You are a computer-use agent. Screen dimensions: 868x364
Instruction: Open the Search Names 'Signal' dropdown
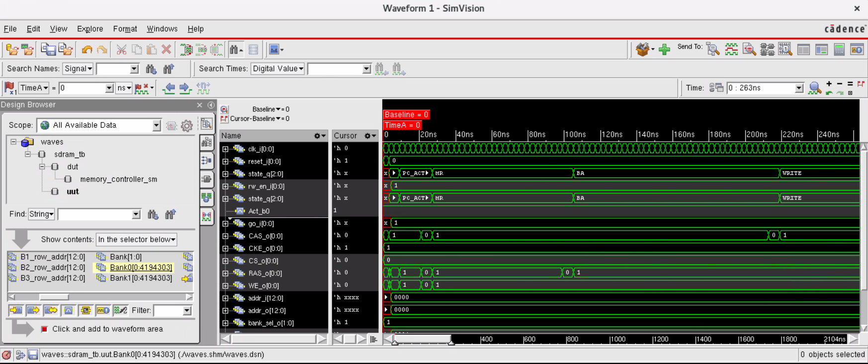[78, 69]
